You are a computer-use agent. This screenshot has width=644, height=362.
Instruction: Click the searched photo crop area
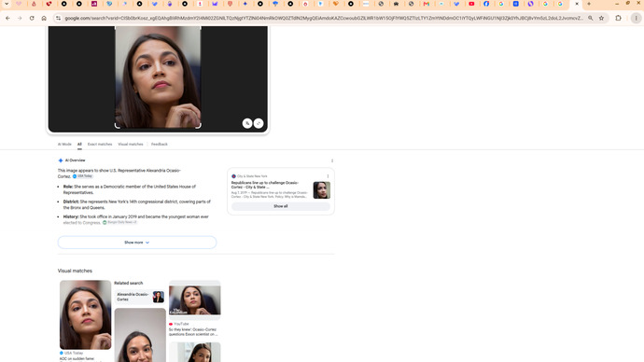coord(158,77)
